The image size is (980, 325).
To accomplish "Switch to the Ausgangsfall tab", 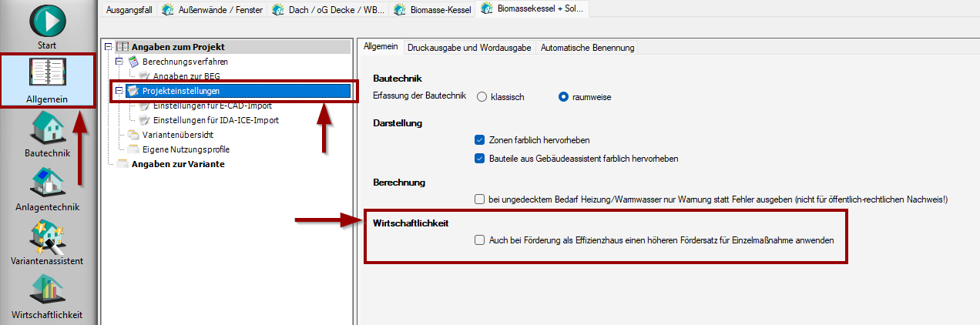I will (x=128, y=9).
